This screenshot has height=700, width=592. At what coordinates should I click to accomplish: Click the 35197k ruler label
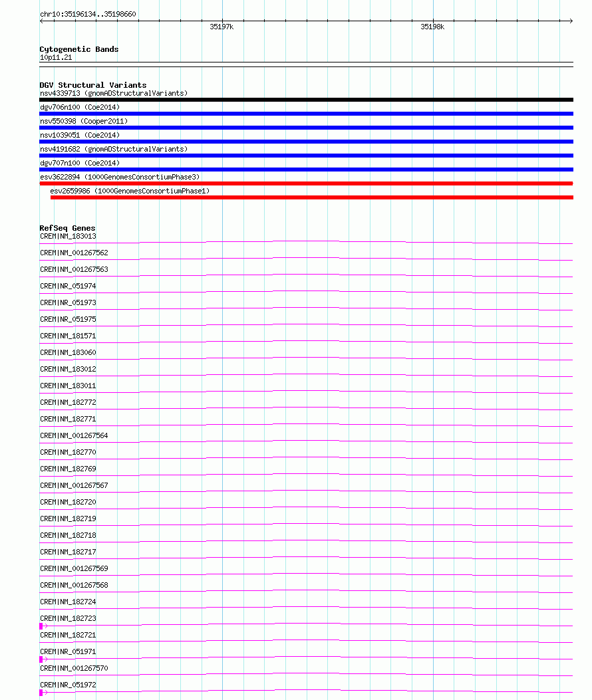point(222,27)
